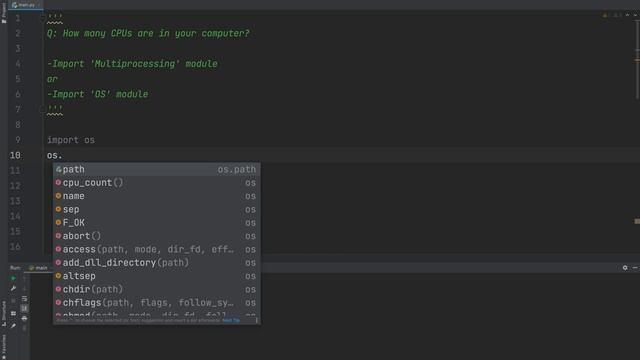Collapse docstring fold marker at line 1
The height and width of the screenshot is (360, 640).
(x=42, y=18)
